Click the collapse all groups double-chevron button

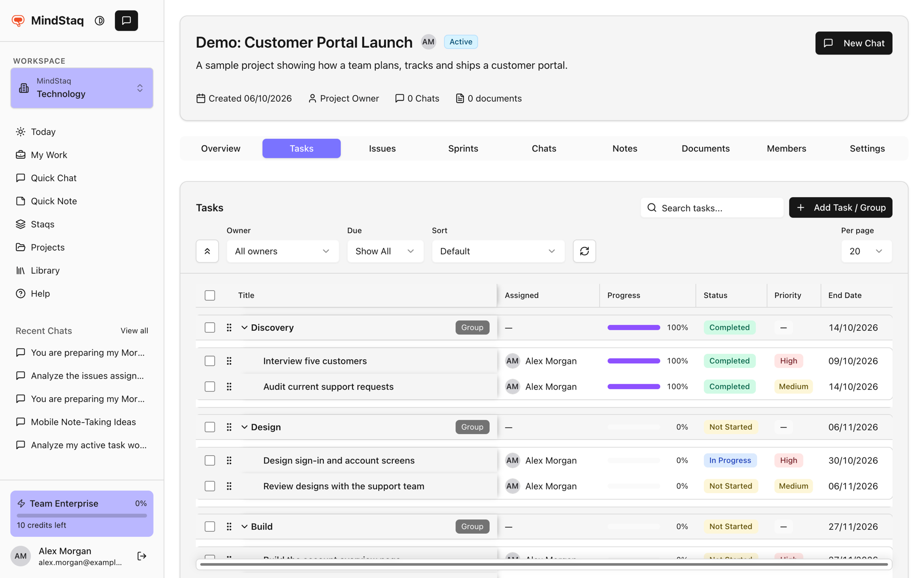pyautogui.click(x=207, y=251)
